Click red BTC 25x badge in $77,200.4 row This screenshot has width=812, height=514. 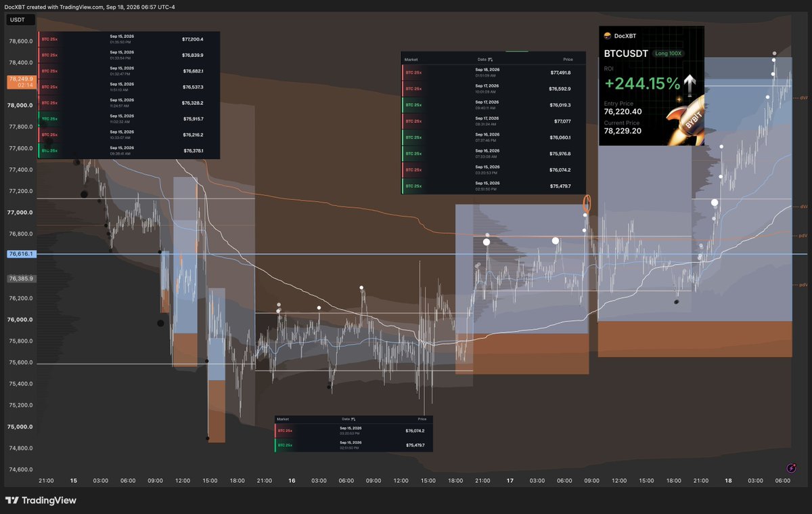pos(49,39)
